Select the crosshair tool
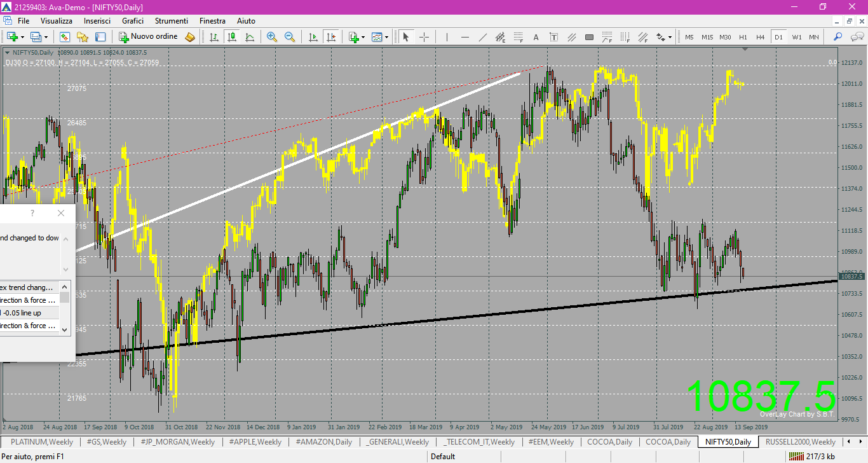868x463 pixels. 424,37
